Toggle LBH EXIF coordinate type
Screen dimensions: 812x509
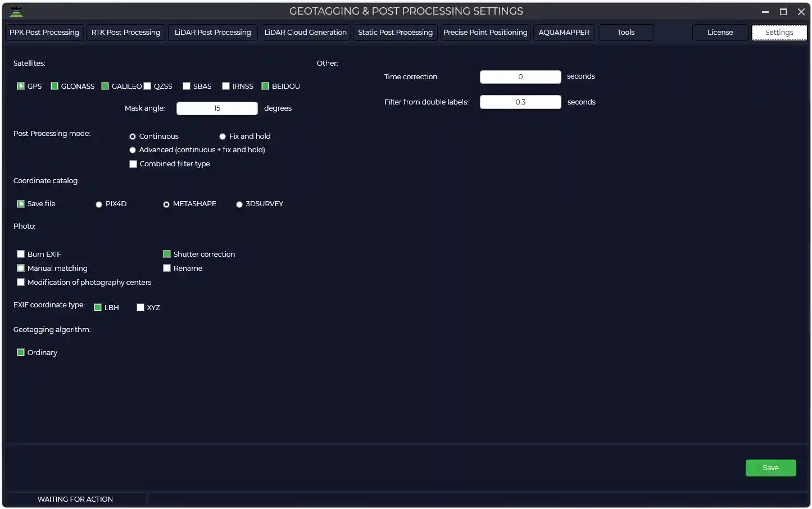98,307
